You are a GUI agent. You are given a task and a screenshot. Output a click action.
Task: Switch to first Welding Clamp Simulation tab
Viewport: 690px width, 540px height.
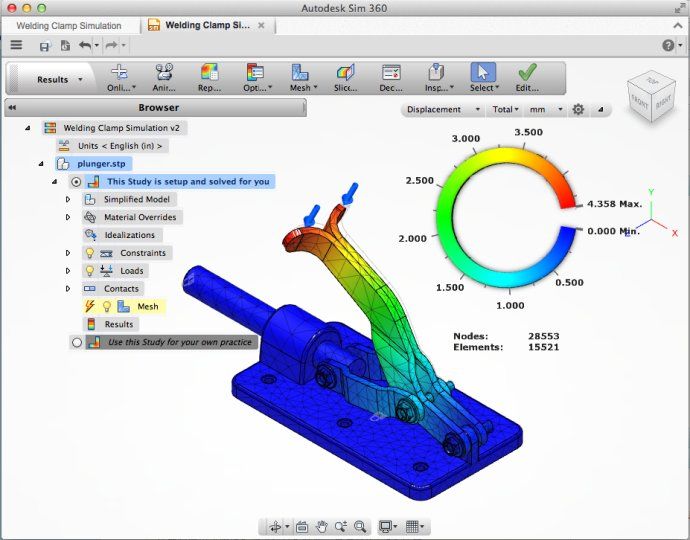point(69,26)
